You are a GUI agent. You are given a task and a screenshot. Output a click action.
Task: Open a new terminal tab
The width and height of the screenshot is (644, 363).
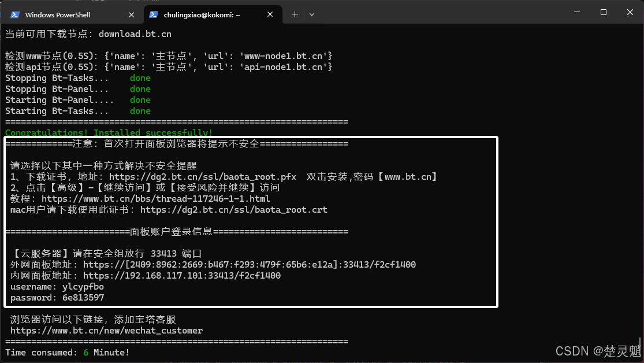tap(295, 14)
